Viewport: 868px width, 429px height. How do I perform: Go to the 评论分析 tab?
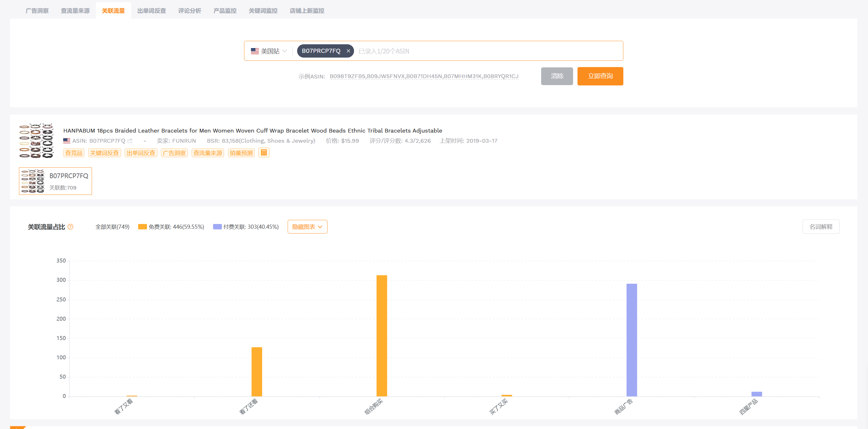click(190, 11)
